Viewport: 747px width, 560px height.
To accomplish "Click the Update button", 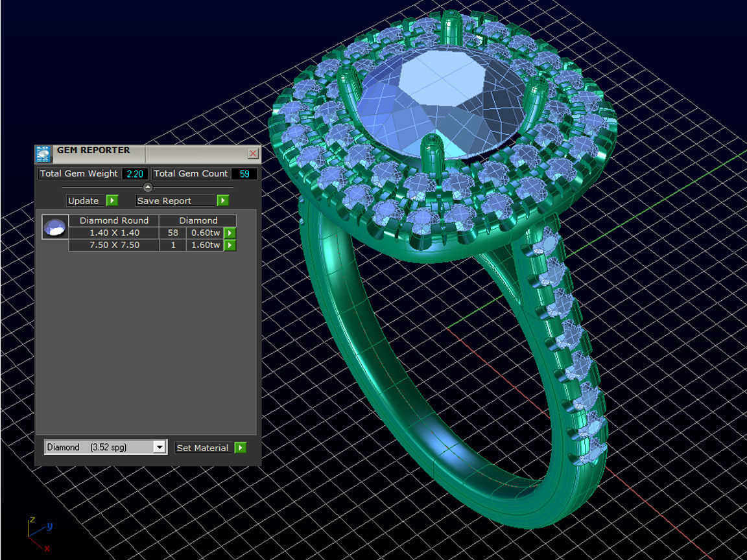I will tap(86, 200).
